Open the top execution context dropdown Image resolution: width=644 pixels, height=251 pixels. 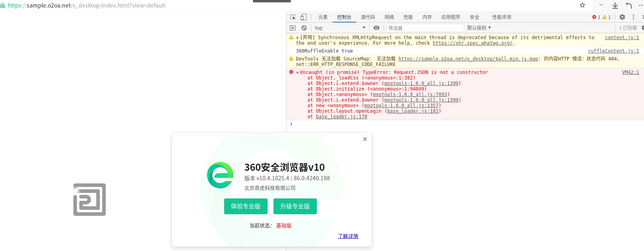(x=340, y=28)
